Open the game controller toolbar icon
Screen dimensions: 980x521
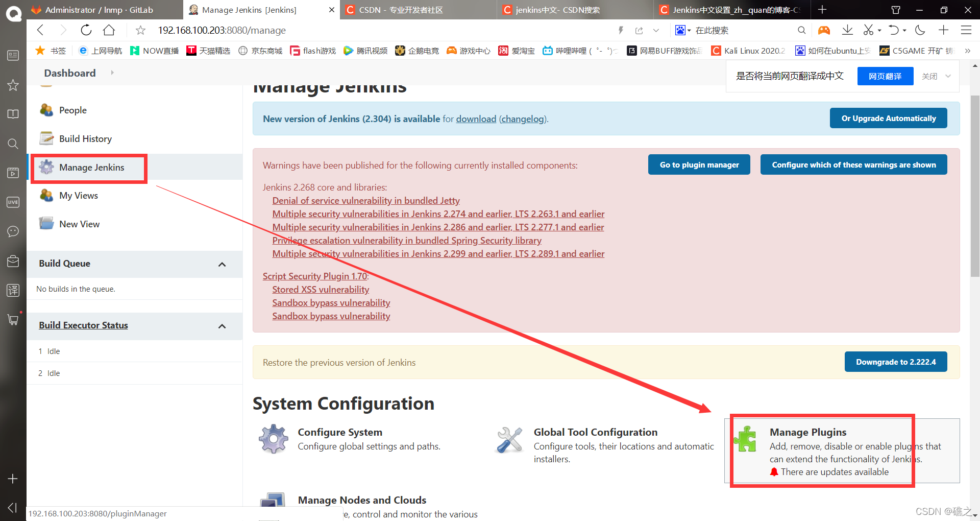(x=824, y=30)
